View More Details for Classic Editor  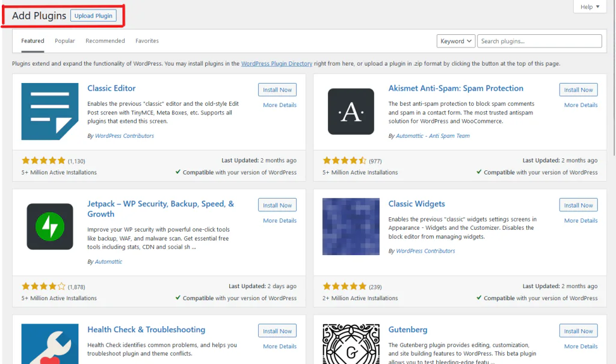coord(280,105)
